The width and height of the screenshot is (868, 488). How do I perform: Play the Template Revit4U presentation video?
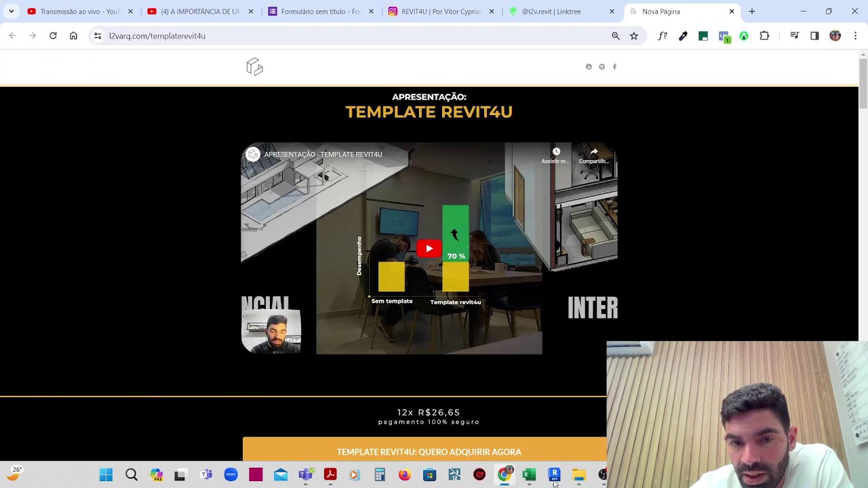pyautogui.click(x=429, y=248)
